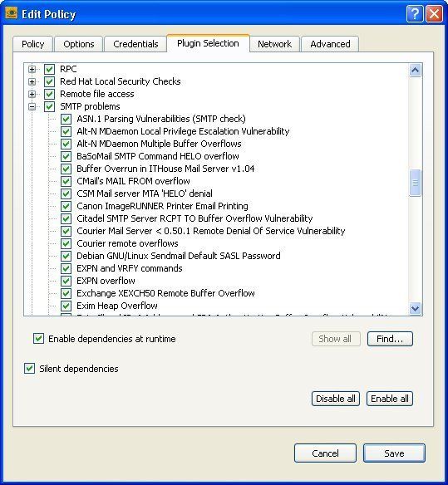This screenshot has height=485, width=448.
Task: Click the scroll up arrow in plugin list
Action: pos(415,71)
